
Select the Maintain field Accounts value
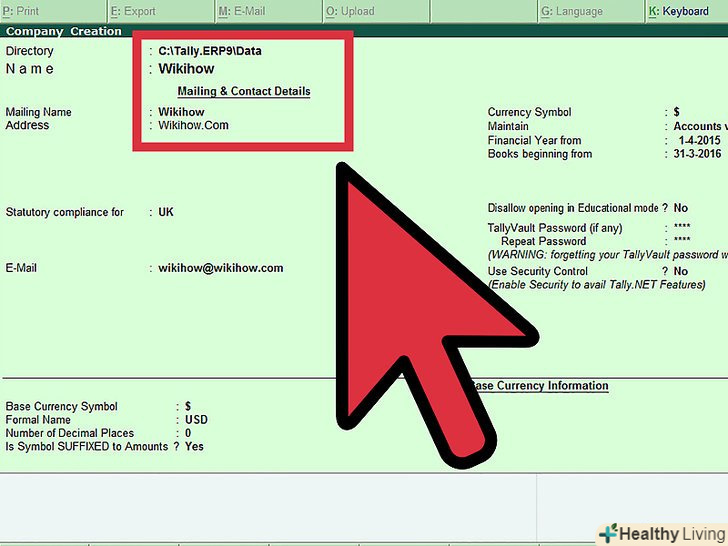click(x=700, y=126)
